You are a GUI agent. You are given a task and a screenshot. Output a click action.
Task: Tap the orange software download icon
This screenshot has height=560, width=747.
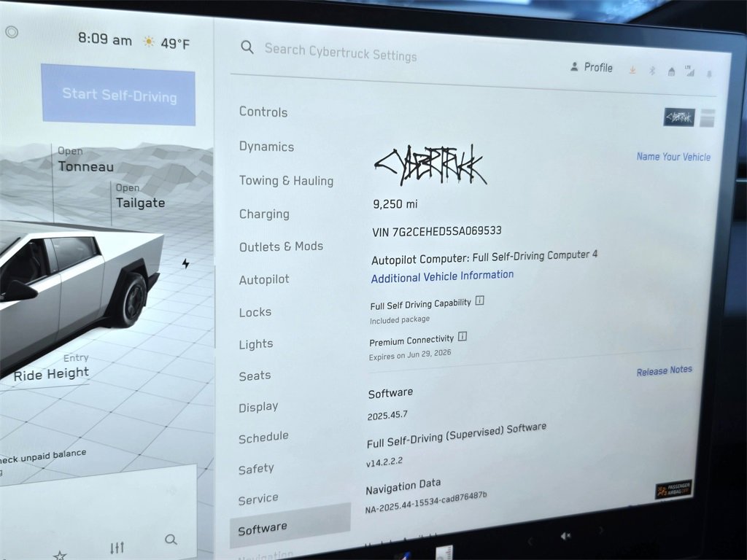tap(632, 70)
